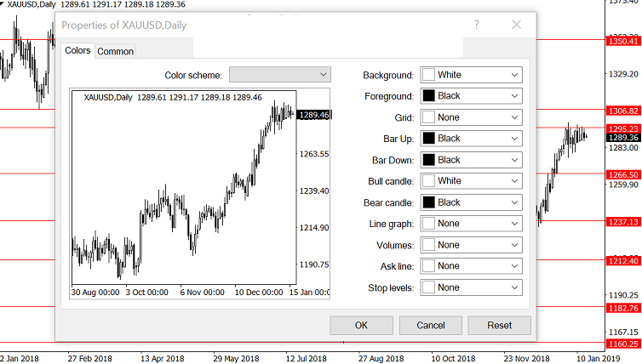The height and width of the screenshot is (364, 642).
Task: Click the XAUUSD,Daily chart title text
Action: (32, 4)
